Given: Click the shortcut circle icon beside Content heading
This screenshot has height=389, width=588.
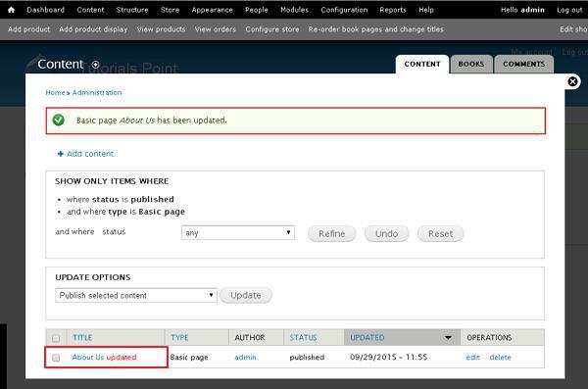Looking at the screenshot, I should pos(96,65).
